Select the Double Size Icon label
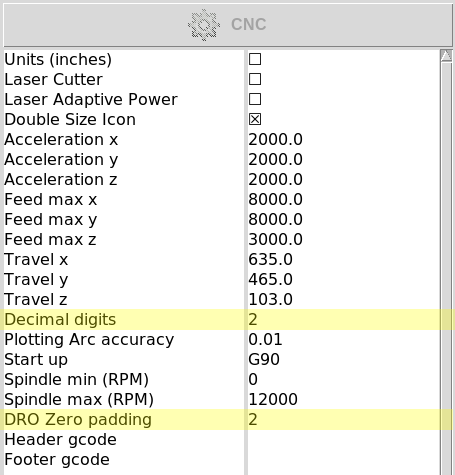Viewport: 455px width, 475px height. pos(70,119)
